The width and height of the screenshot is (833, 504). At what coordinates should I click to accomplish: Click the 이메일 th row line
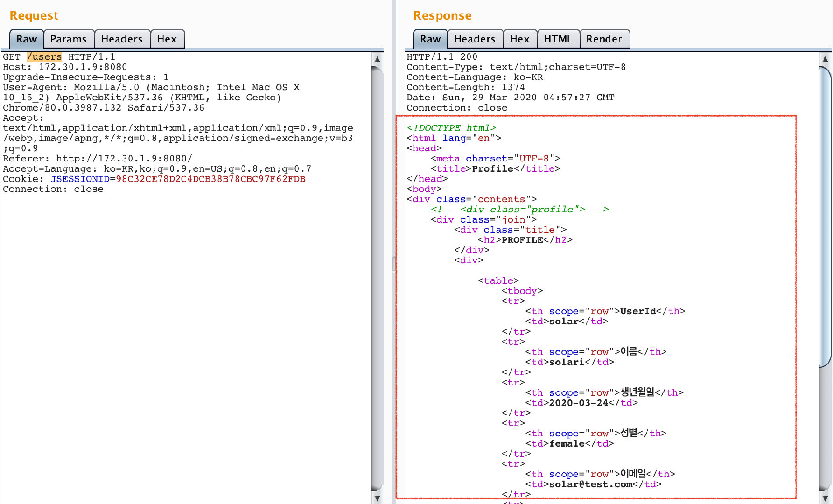(600, 474)
